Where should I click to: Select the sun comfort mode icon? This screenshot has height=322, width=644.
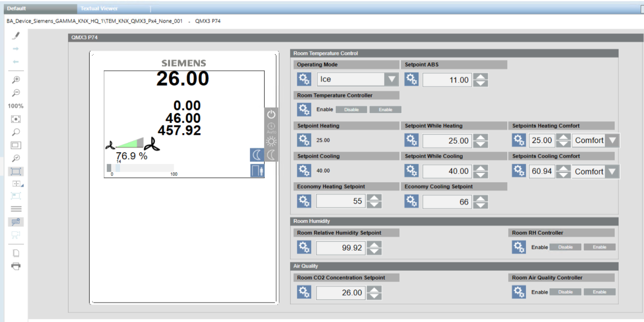[271, 141]
